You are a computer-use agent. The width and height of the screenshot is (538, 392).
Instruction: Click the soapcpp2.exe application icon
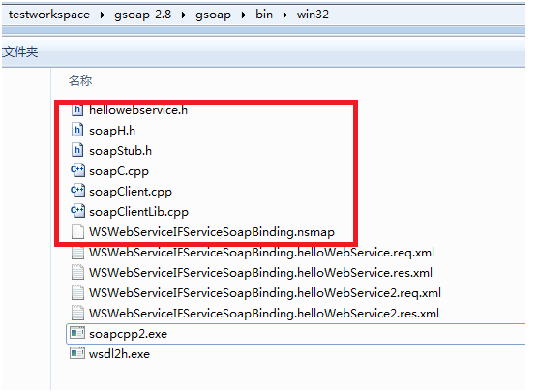pyautogui.click(x=77, y=333)
